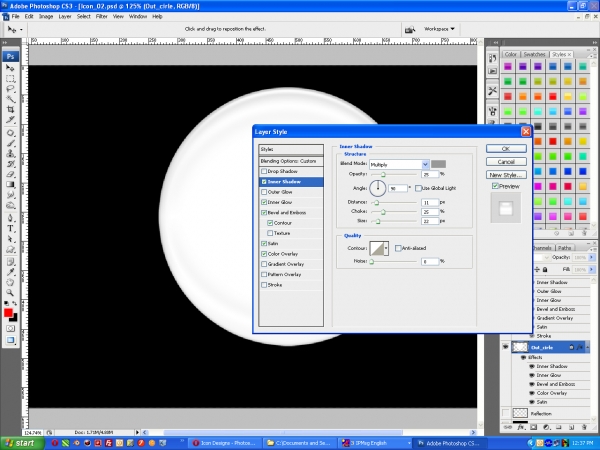Select the Eraser tool

[10, 174]
